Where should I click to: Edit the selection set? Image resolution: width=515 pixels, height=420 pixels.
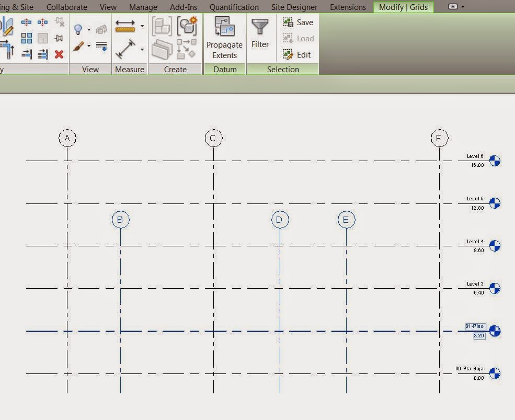(x=296, y=54)
